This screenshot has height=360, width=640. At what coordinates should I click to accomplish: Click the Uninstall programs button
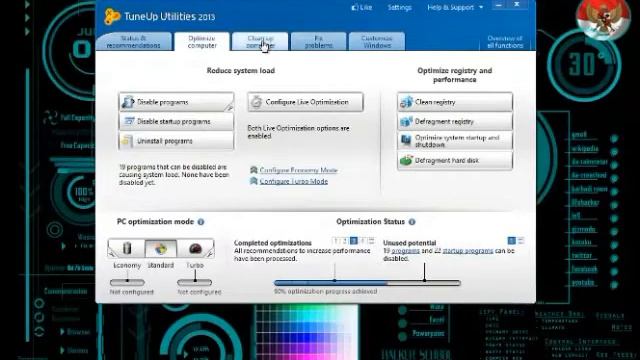[176, 141]
